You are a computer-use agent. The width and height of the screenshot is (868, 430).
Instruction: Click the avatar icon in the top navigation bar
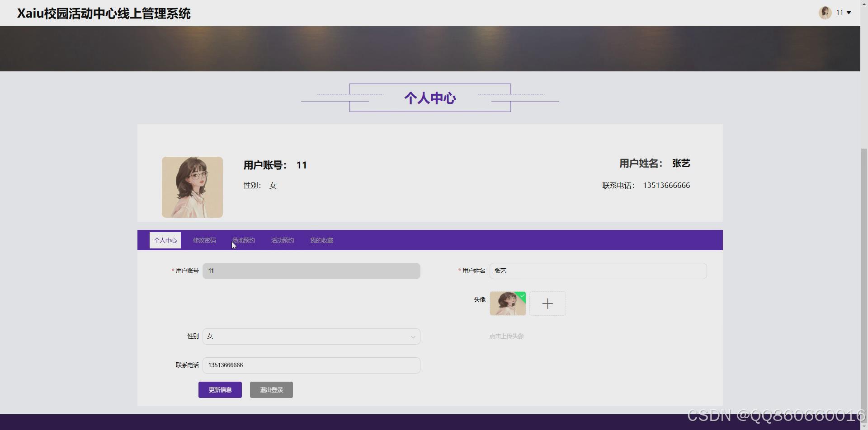click(x=826, y=13)
